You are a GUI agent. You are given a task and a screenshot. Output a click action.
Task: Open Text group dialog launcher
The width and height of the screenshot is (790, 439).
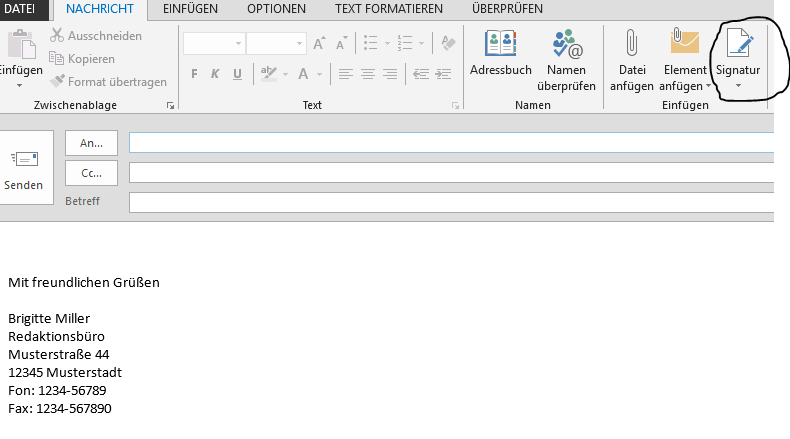(455, 105)
